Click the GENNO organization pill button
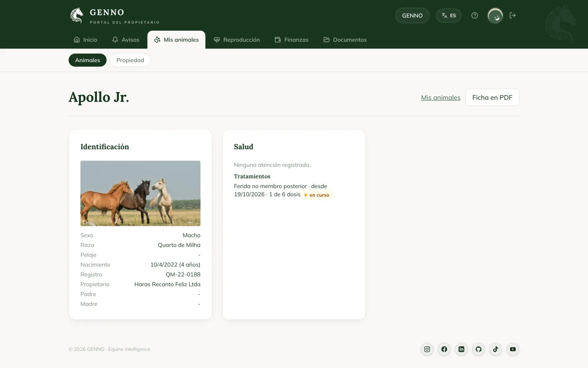This screenshot has width=588, height=368. pyautogui.click(x=412, y=15)
